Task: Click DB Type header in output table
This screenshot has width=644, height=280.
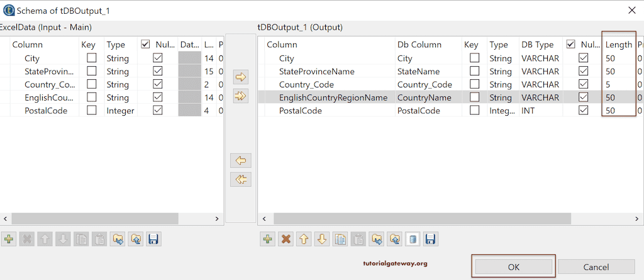Action: click(x=538, y=45)
